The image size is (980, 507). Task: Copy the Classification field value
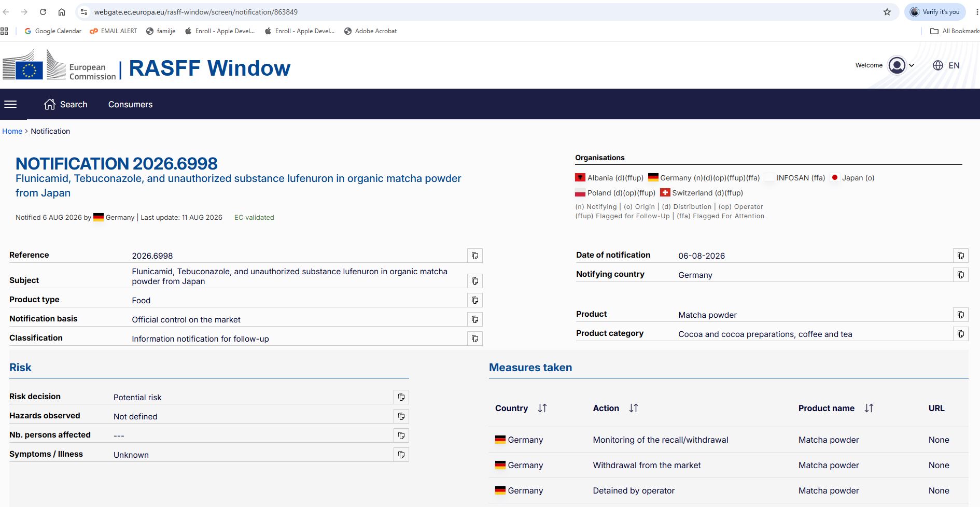click(474, 339)
